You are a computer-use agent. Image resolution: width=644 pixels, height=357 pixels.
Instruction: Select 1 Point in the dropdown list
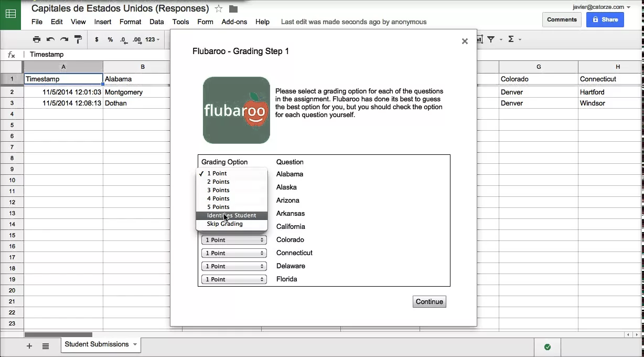[x=232, y=173]
